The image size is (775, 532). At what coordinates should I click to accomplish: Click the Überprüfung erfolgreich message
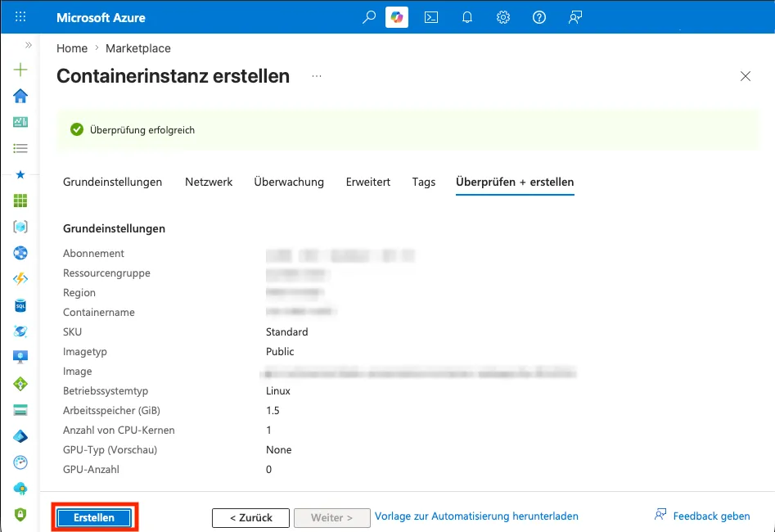[x=142, y=130]
